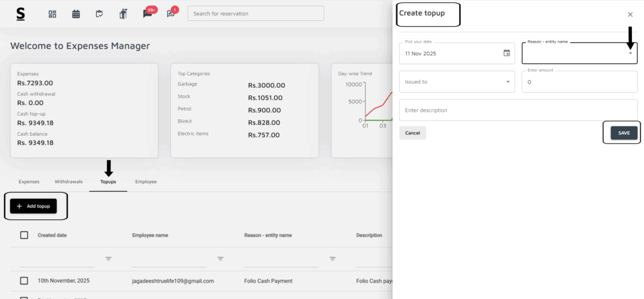Open notifications icon with 1 badge
The height and width of the screenshot is (299, 644).
click(171, 14)
